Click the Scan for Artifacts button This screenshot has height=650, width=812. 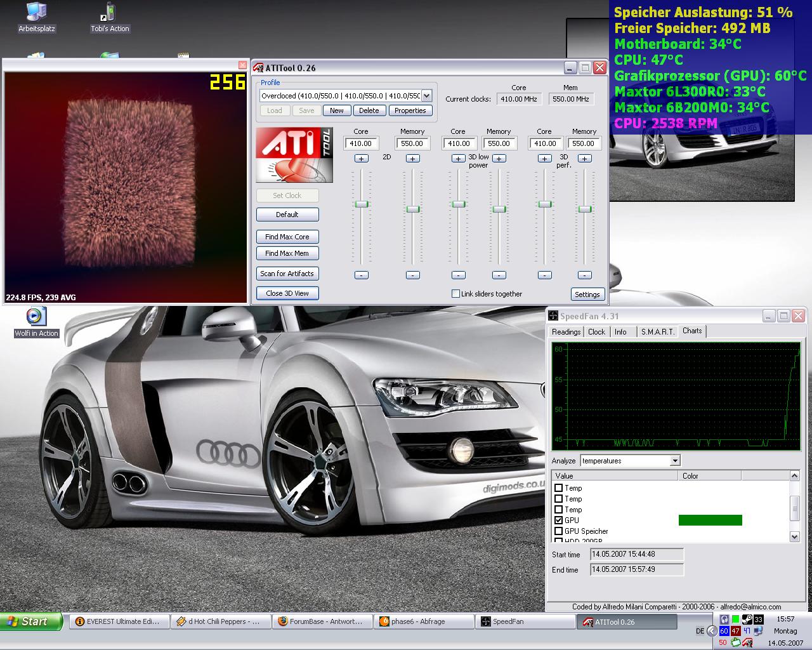coord(287,274)
